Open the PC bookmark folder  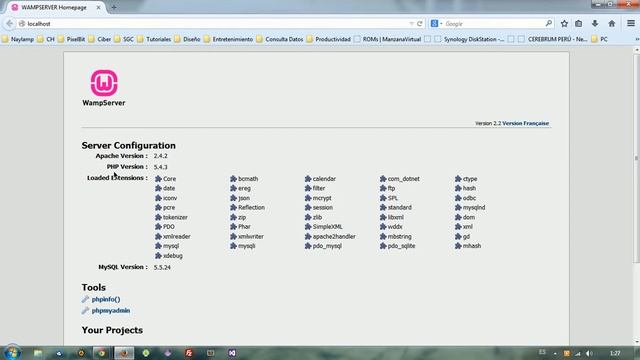pos(599,39)
